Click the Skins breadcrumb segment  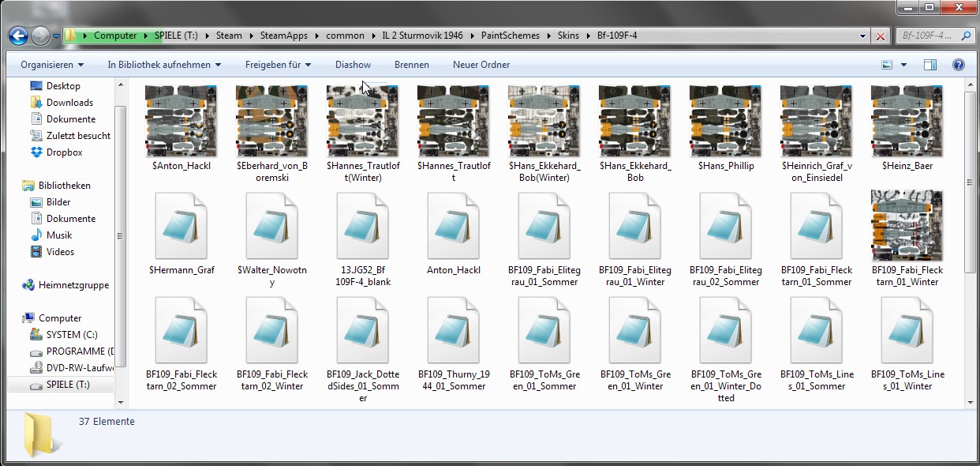coord(568,36)
